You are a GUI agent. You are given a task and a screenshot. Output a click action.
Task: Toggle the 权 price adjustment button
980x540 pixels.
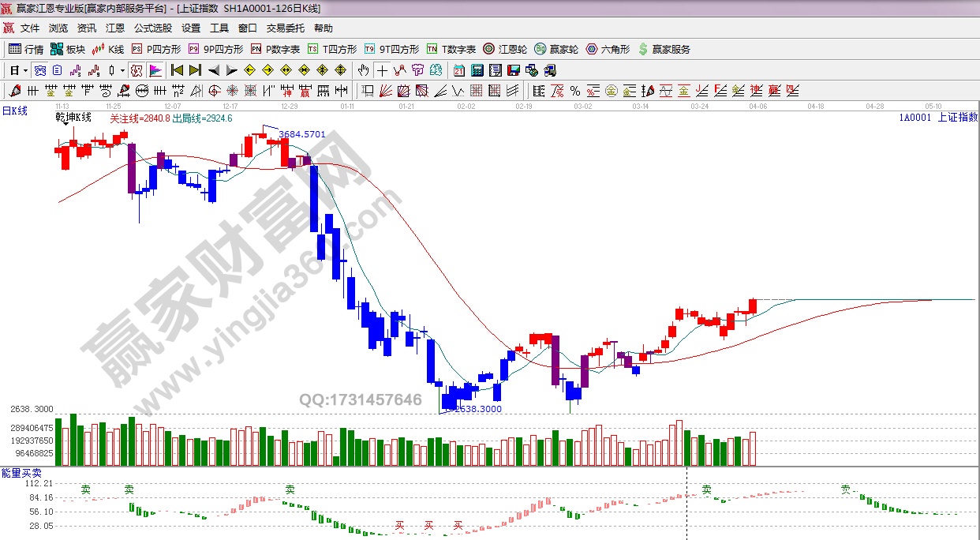pos(137,70)
